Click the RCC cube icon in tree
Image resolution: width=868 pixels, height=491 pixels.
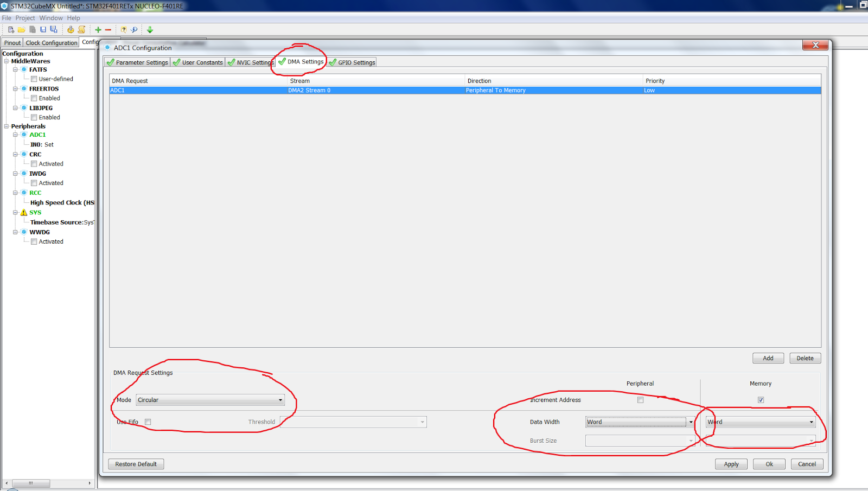tap(24, 193)
